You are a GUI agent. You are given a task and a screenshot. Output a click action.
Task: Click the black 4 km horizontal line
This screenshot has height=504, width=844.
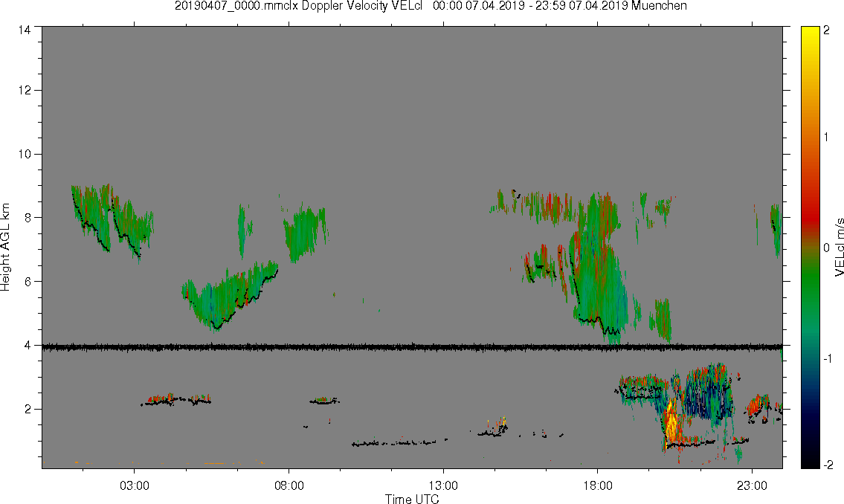click(412, 347)
